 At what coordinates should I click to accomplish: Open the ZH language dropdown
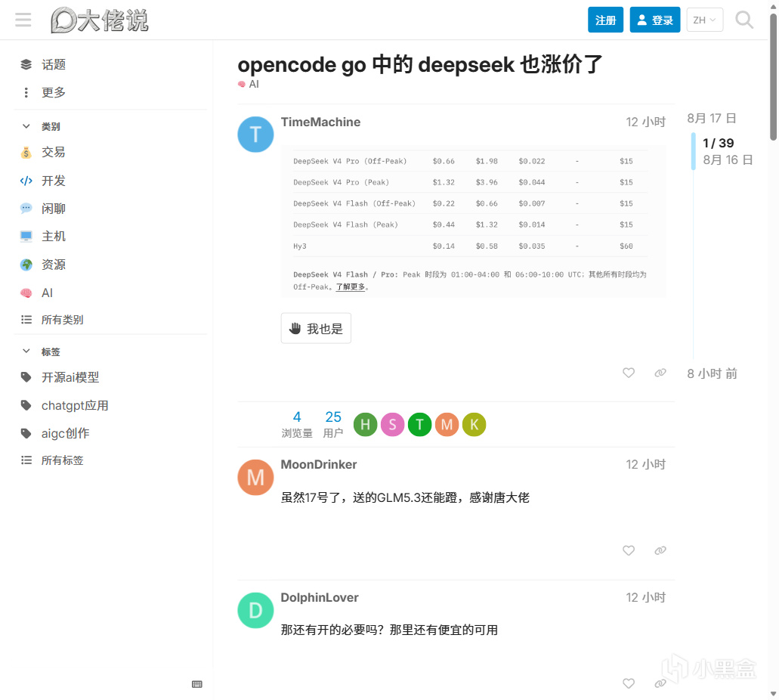pos(704,20)
